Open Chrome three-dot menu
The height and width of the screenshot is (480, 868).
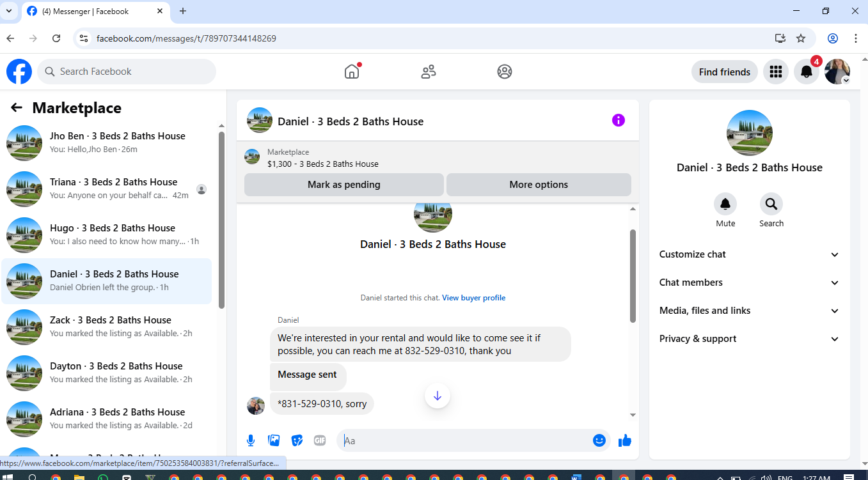[856, 38]
